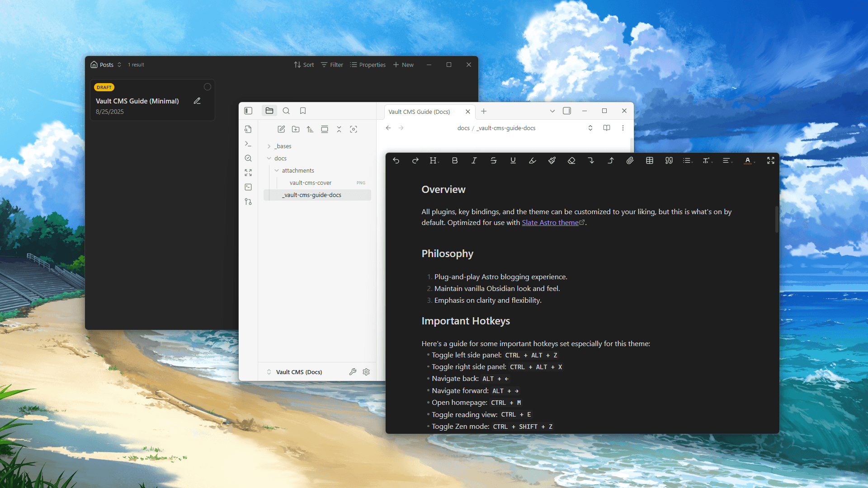Switch to the Vault CMS Guide (Docs) tab

[419, 112]
